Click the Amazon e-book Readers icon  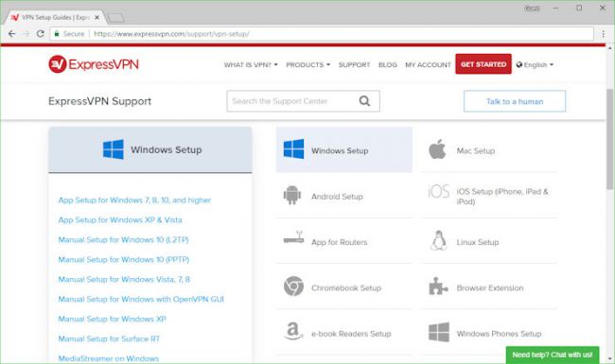pyautogui.click(x=293, y=331)
